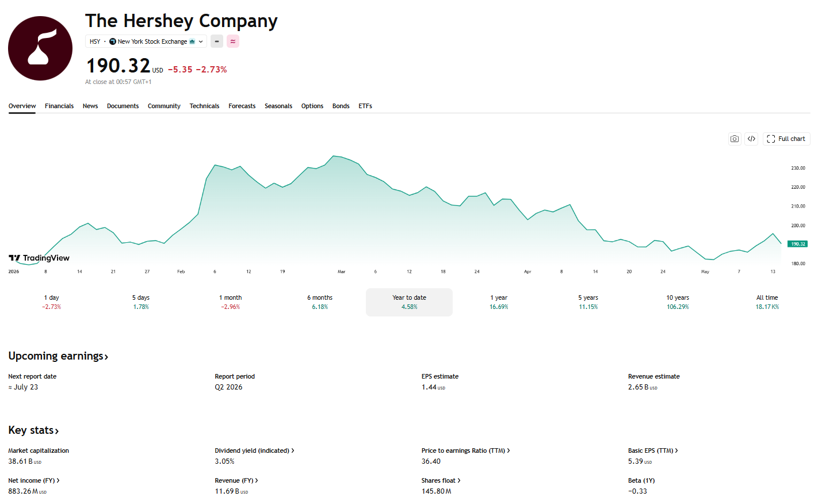Viewport: 818px width, 504px height.
Task: Click the Revenue estimate value 2.65 B USD
Action: pyautogui.click(x=643, y=387)
